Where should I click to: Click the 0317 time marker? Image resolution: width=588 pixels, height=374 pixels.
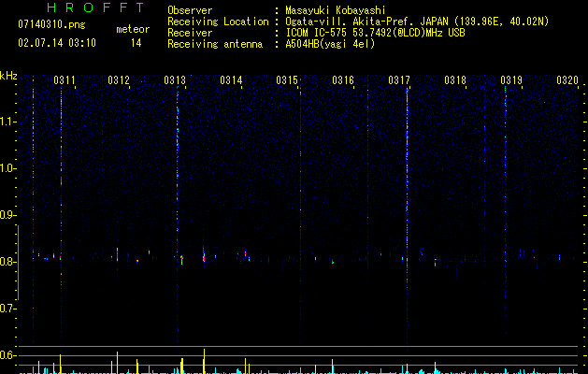(x=399, y=80)
